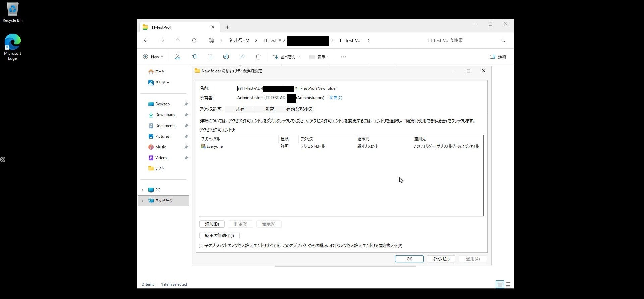Open the See more ellipsis menu
The width and height of the screenshot is (644, 299).
343,57
